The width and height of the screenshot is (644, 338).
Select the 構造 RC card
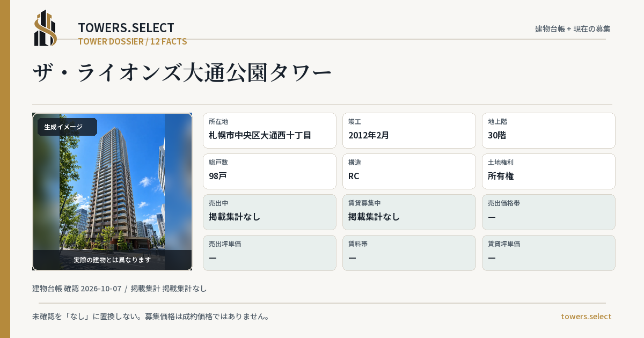coord(409,171)
